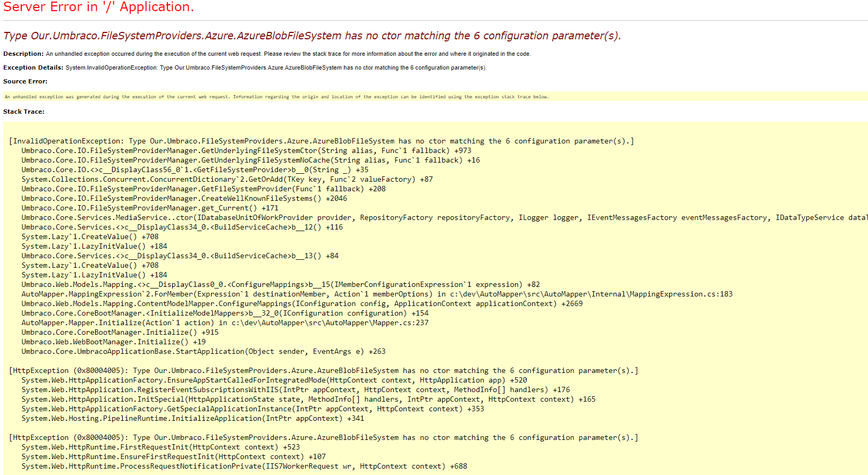This screenshot has width=868, height=475.
Task: Click the PipelineRuntime.InitializeApplication +341 line
Action: point(193,418)
